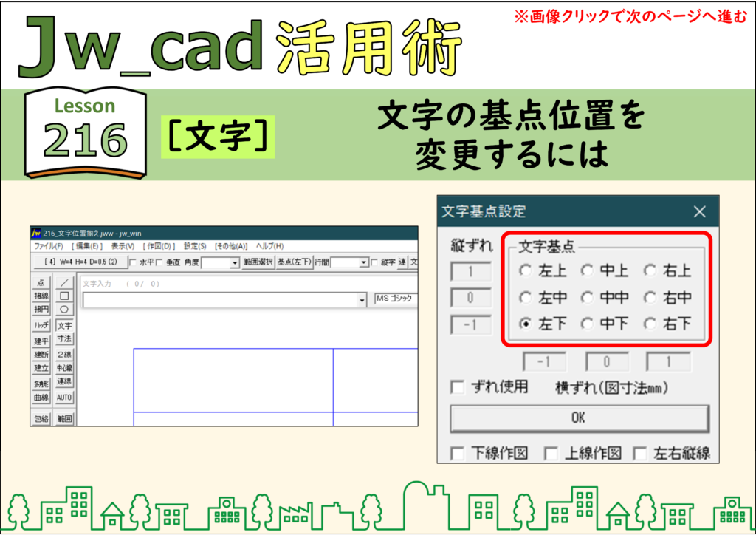Select the 範囲 range tool in left toolbar

tap(64, 419)
